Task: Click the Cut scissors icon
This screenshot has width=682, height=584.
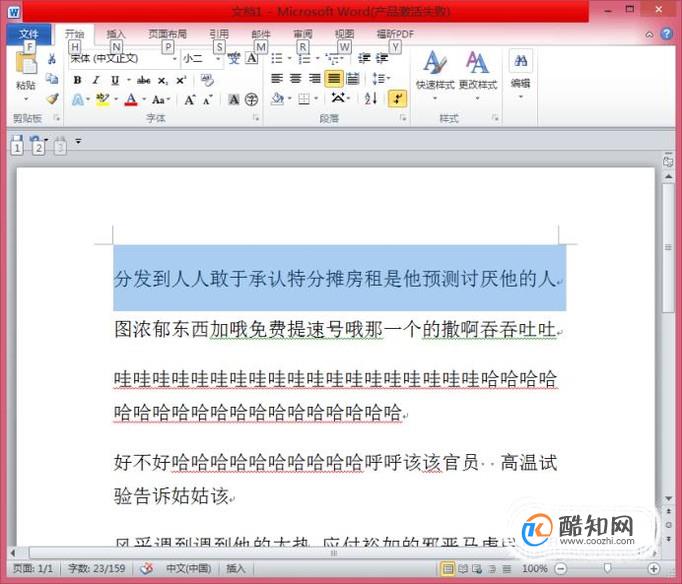Action: pos(52,59)
